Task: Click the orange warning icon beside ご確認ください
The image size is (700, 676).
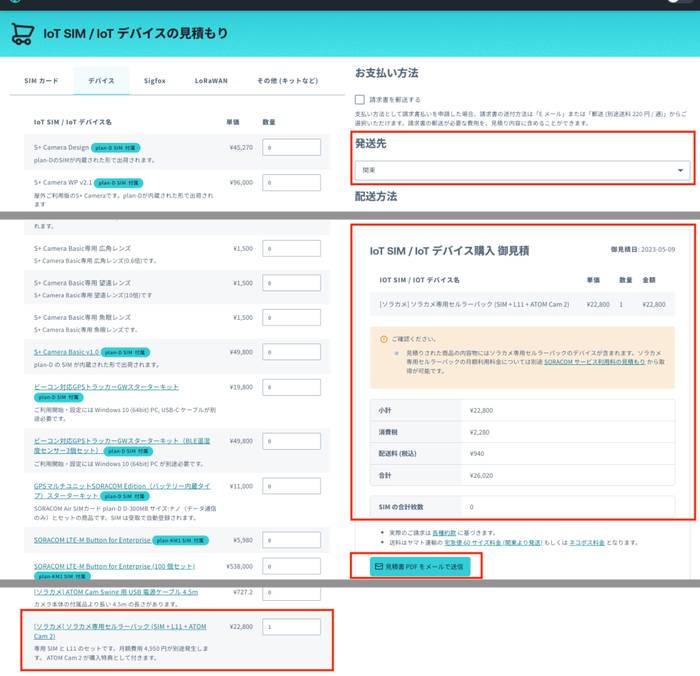Action: tap(383, 339)
